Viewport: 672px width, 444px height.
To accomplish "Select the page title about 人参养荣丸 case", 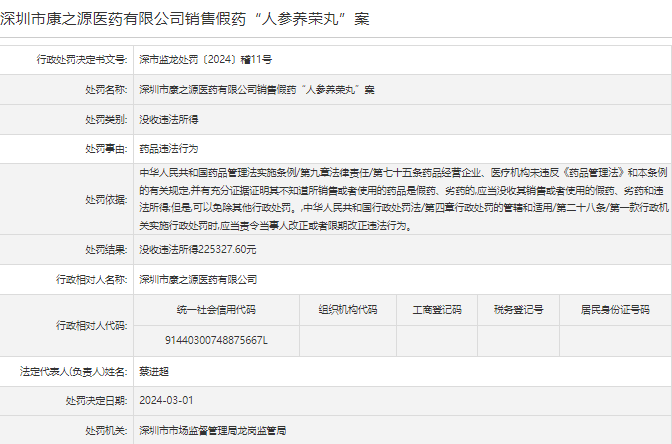I will click(x=185, y=19).
